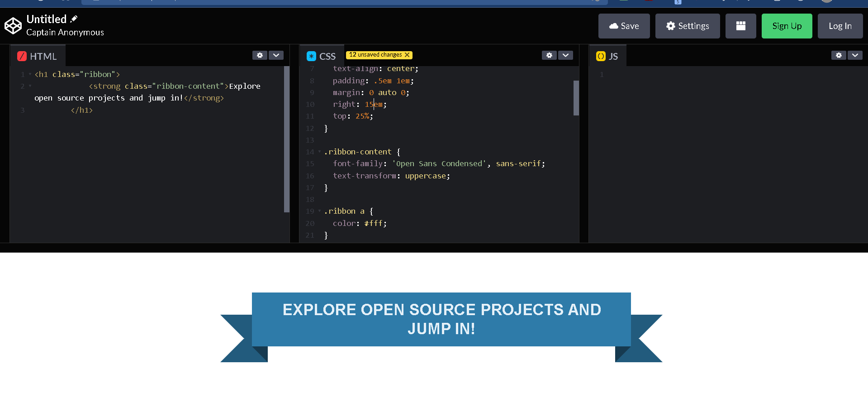Click the 'top: 25%' line in CSS

pyautogui.click(x=353, y=116)
